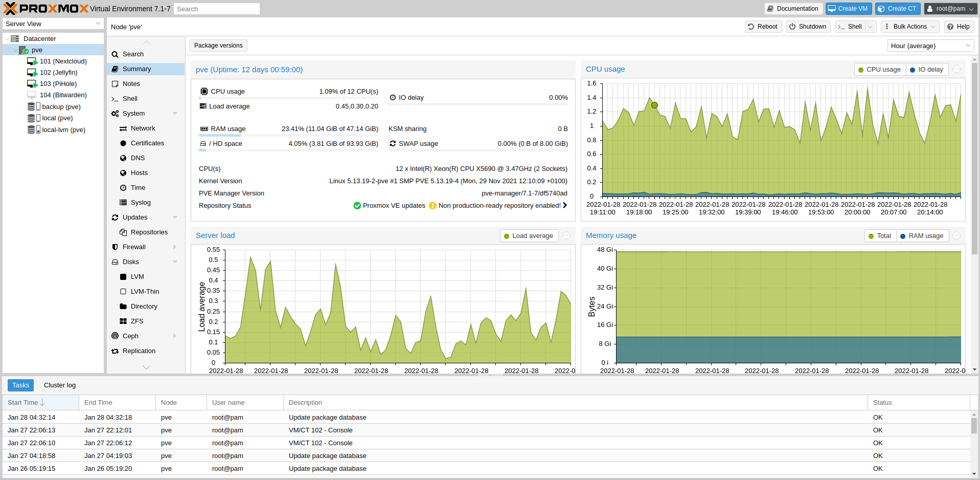Open the DNS globe icon

pos(123,158)
